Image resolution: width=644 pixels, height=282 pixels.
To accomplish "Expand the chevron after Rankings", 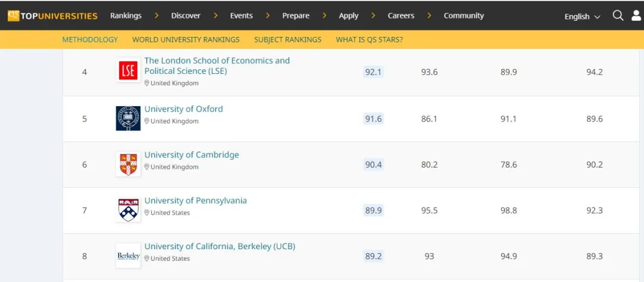I will [156, 16].
